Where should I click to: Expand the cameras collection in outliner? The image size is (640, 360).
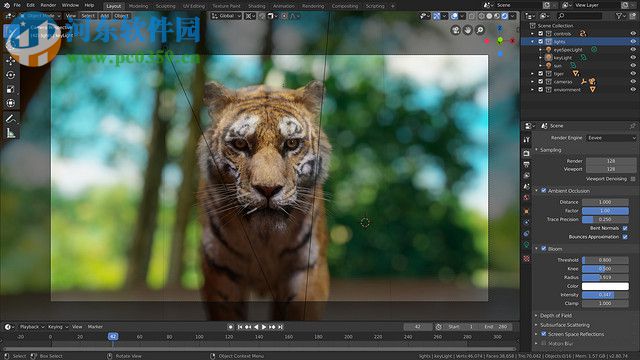tap(532, 82)
